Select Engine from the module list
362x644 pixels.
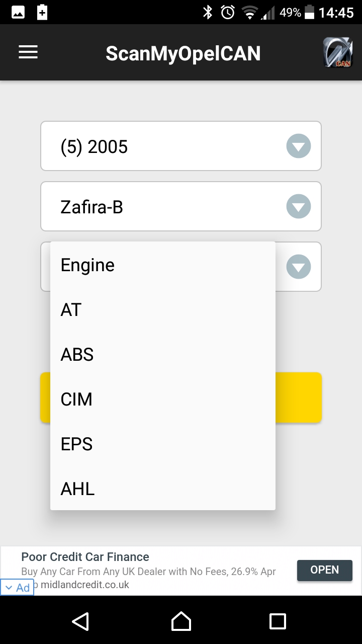coord(87,265)
